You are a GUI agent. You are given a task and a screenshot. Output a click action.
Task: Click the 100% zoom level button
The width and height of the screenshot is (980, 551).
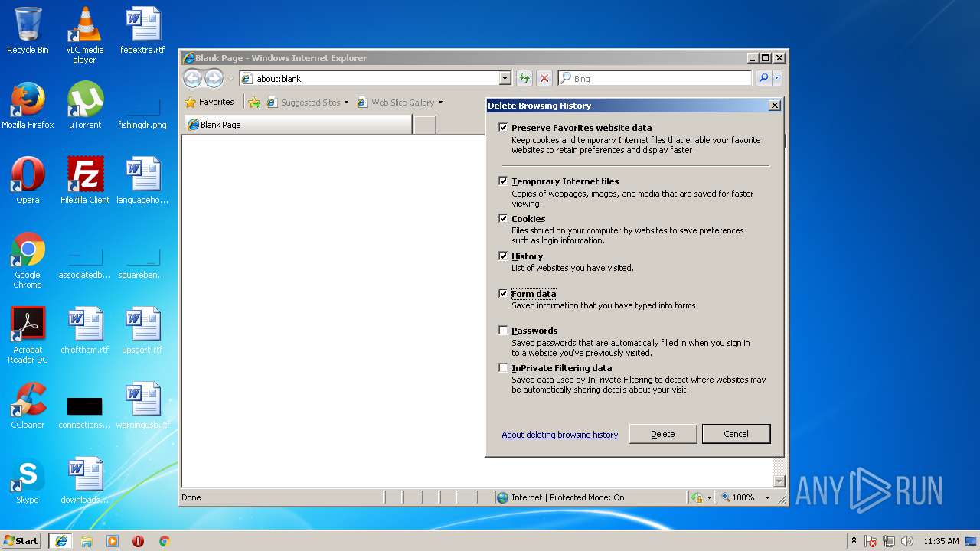(738, 497)
